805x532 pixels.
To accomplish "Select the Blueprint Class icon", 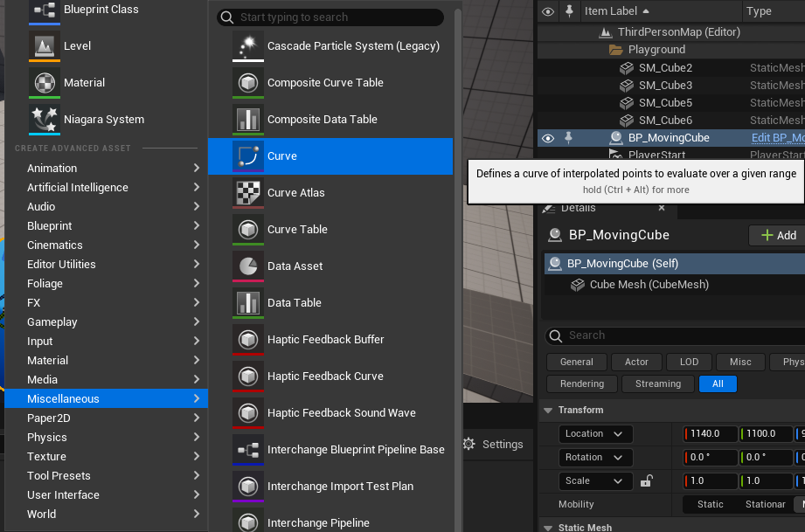I will (x=45, y=10).
